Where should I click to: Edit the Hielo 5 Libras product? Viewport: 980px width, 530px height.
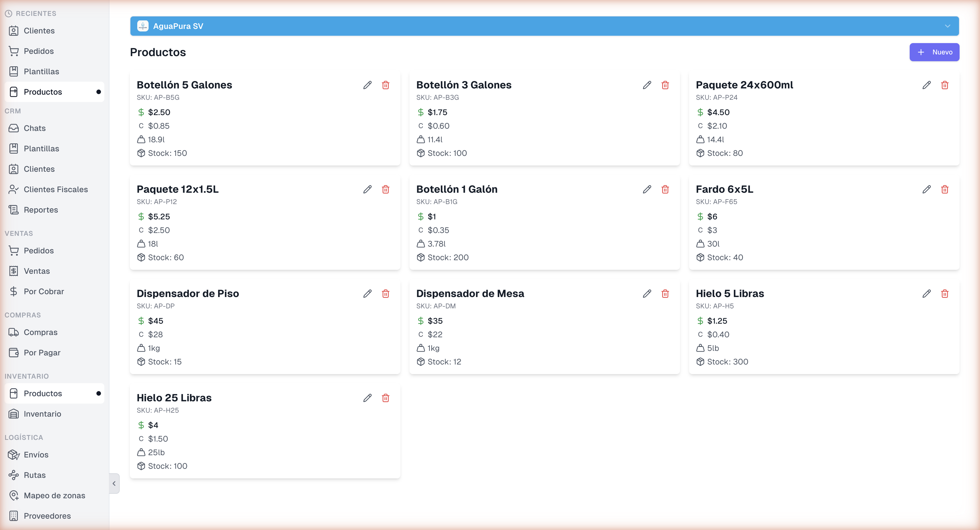click(x=926, y=294)
